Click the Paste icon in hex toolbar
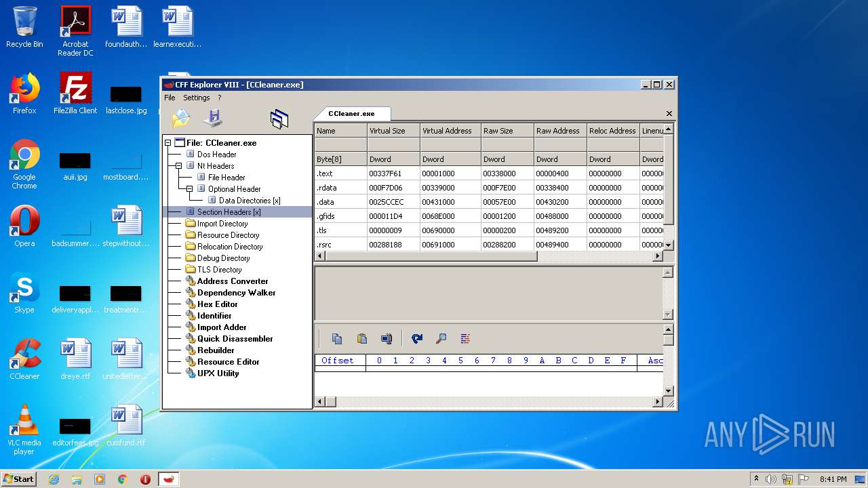The height and width of the screenshot is (488, 868). pyautogui.click(x=361, y=339)
